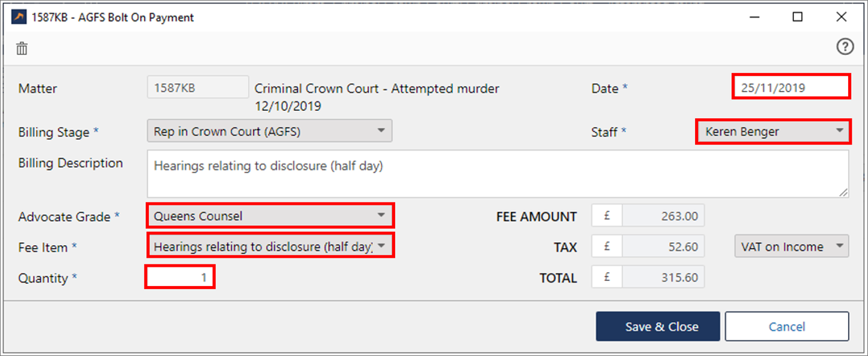This screenshot has width=868, height=356.
Task: Click the Total amount value field
Action: pos(663,278)
